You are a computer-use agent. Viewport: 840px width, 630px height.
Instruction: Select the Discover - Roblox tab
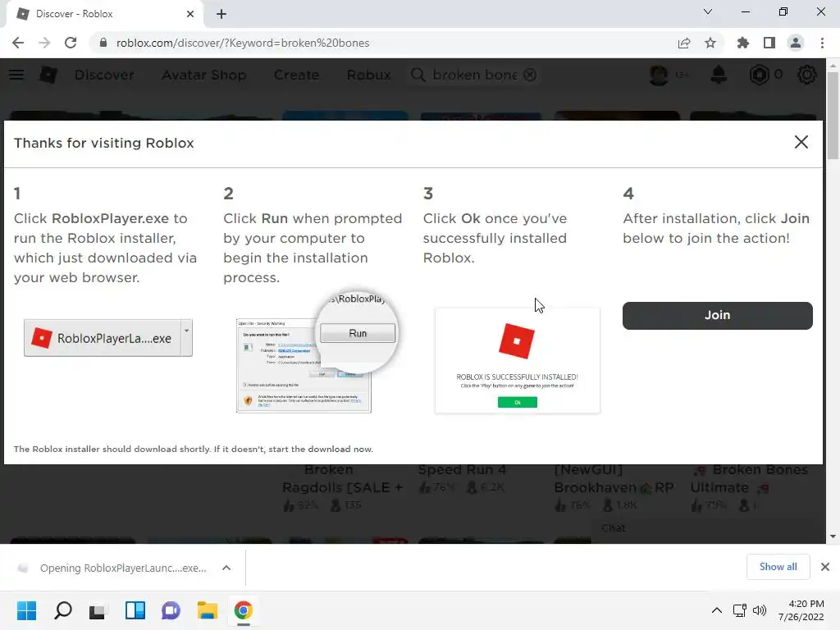(x=104, y=14)
